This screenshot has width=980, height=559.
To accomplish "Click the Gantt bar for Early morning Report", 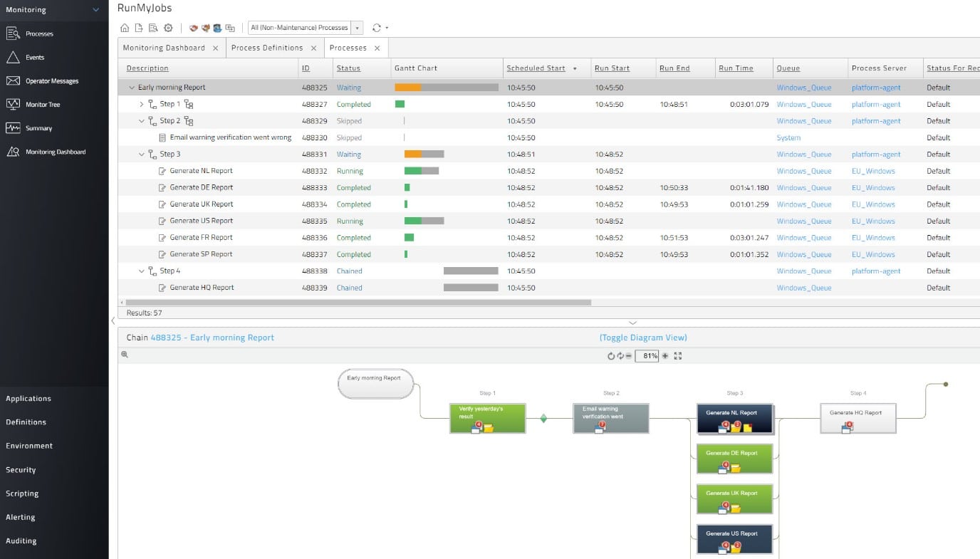I will pyautogui.click(x=447, y=88).
